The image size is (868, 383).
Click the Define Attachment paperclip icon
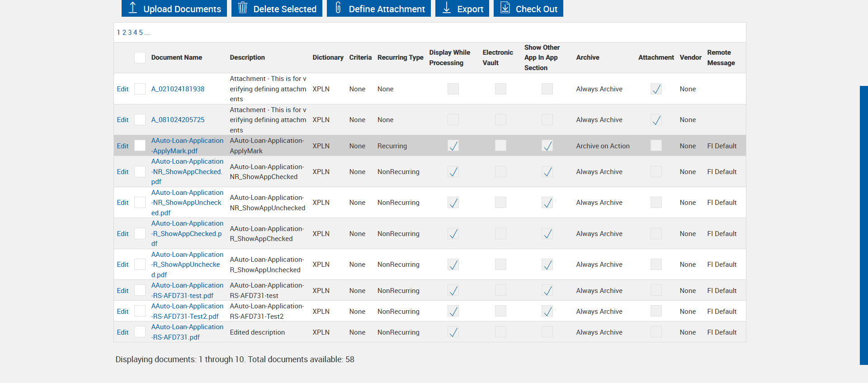338,8
